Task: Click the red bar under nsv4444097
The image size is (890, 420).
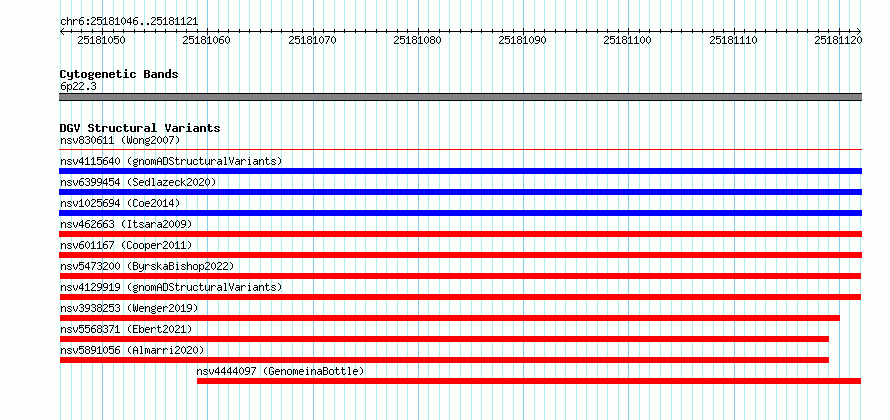Action: pyautogui.click(x=529, y=381)
